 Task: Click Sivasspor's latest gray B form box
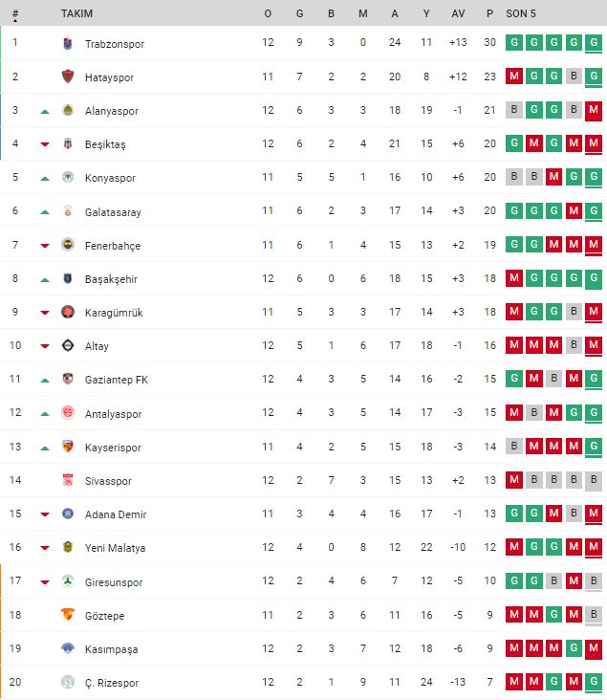[x=594, y=481]
